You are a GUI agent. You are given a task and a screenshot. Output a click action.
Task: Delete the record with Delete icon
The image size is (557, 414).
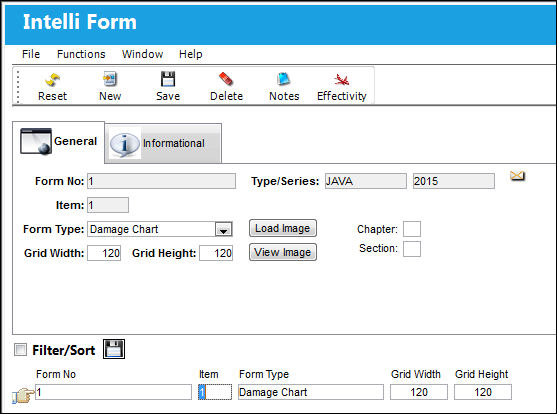click(226, 79)
